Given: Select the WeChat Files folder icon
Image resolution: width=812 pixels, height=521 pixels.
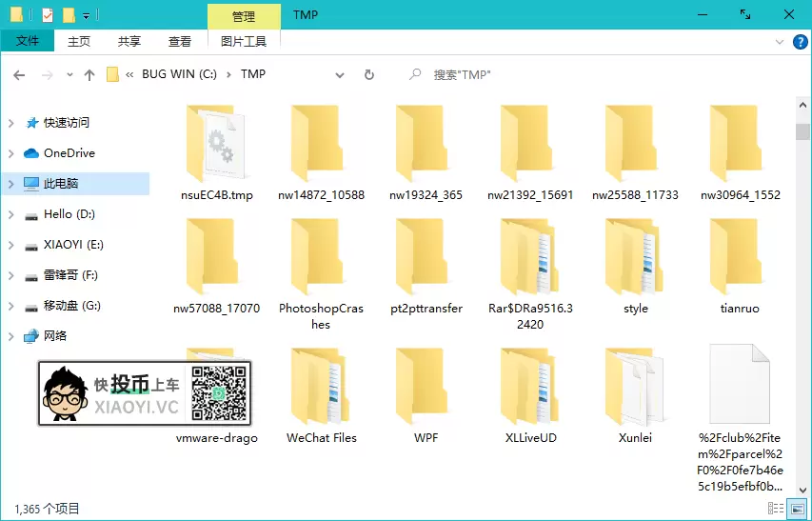Looking at the screenshot, I should point(321,386).
